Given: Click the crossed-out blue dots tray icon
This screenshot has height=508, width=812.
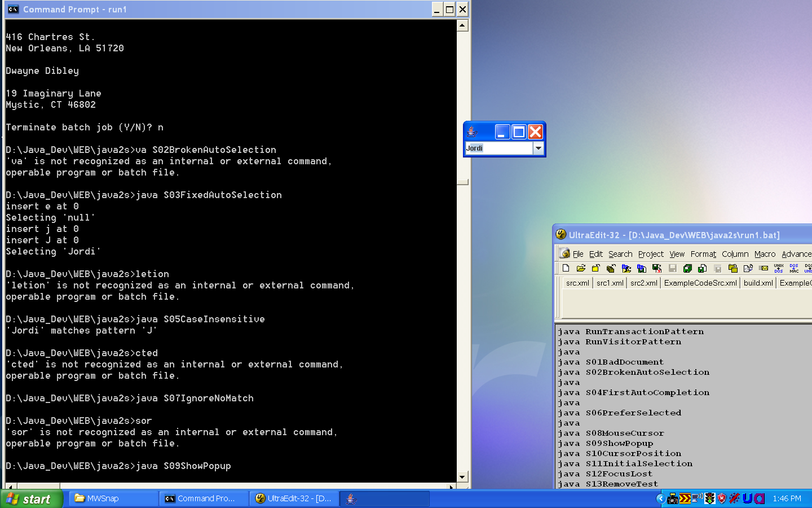Looking at the screenshot, I should (735, 498).
